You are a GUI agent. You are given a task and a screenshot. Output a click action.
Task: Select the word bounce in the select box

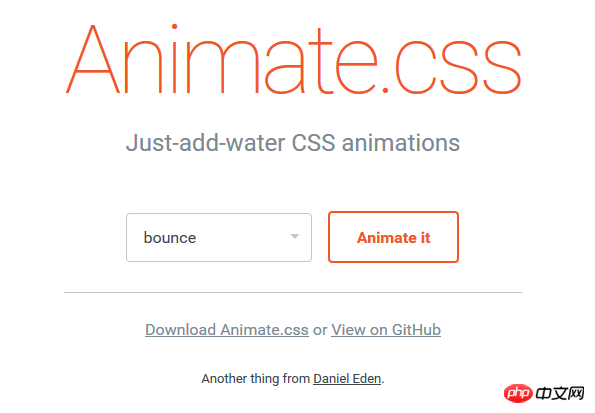(x=170, y=238)
